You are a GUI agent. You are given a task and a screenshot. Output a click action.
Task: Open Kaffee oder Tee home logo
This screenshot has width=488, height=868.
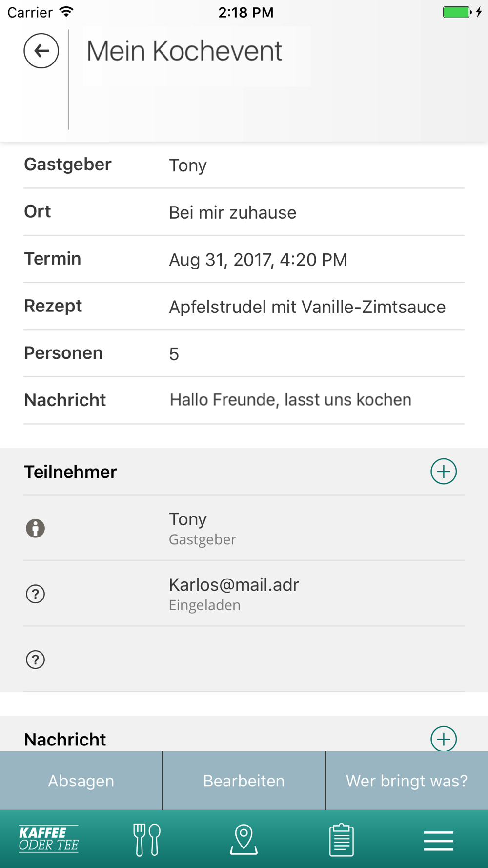49,839
